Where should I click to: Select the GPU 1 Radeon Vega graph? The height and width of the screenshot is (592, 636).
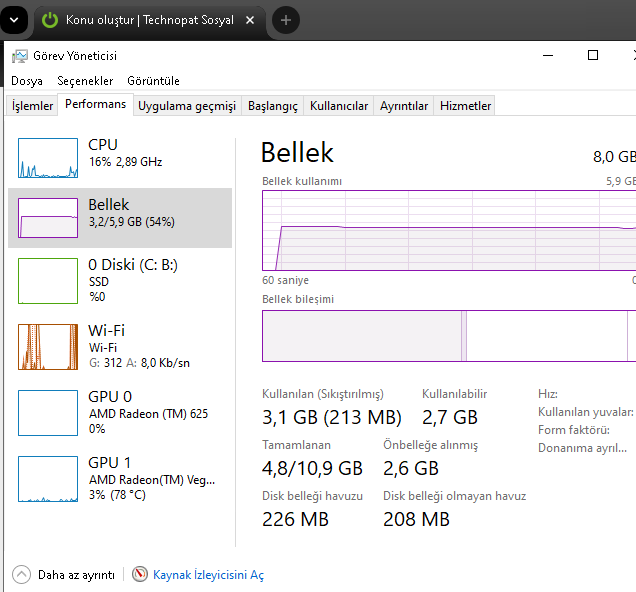point(48,478)
